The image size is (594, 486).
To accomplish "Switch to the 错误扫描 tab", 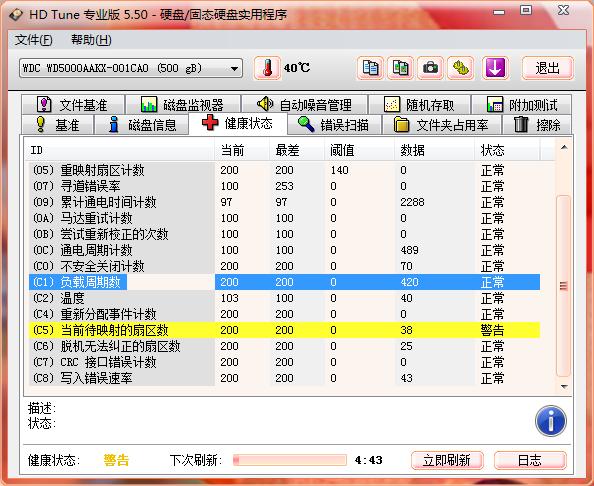I will point(334,125).
